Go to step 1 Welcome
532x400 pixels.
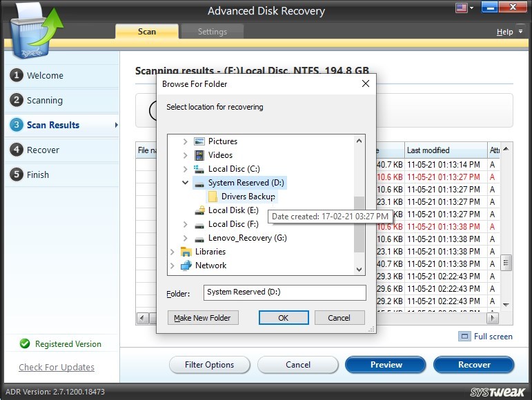click(62, 75)
